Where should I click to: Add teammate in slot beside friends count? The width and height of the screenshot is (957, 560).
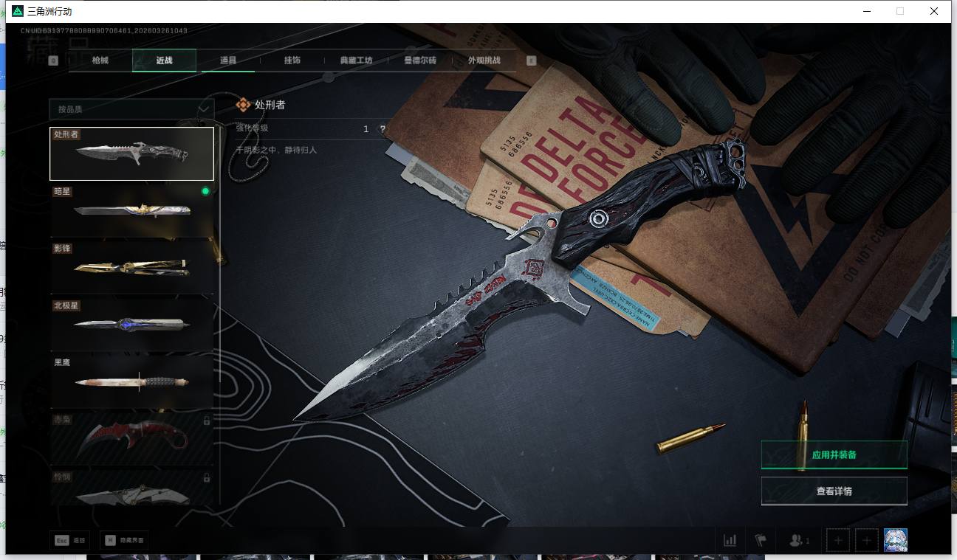point(837,540)
